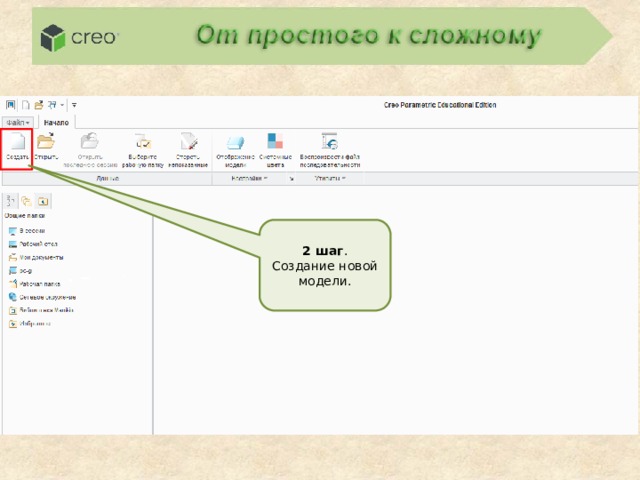
Task: Select the model tree navigator tab icon
Action: (11, 201)
